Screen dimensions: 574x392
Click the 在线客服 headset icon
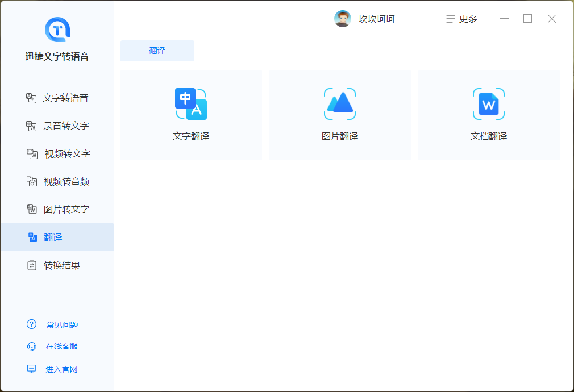coord(31,346)
